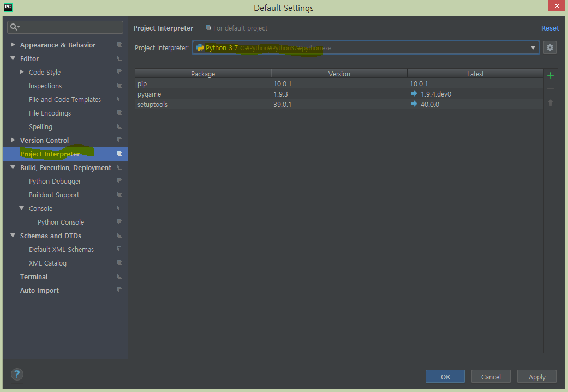Collapse the Editor section
This screenshot has width=568, height=392.
(x=13, y=58)
